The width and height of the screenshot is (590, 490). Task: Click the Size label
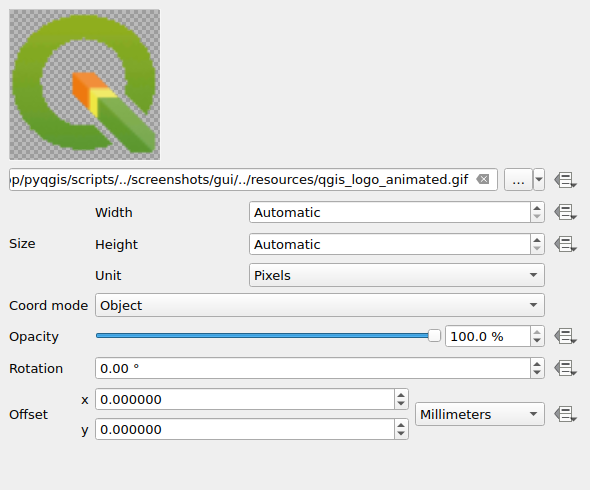click(x=22, y=243)
